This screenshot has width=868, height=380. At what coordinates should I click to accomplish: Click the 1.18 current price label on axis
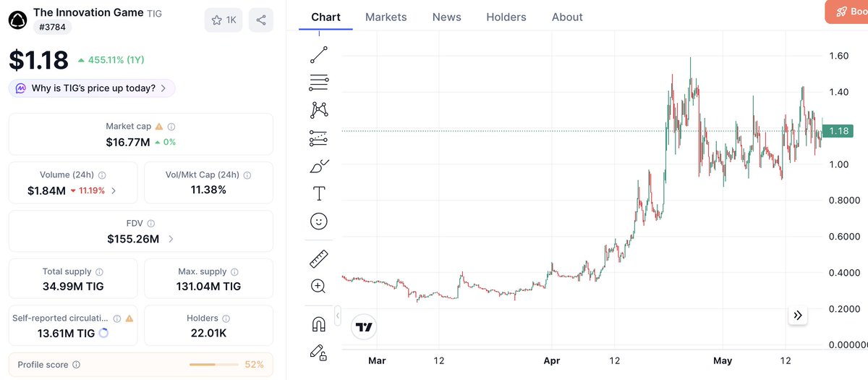pyautogui.click(x=839, y=131)
